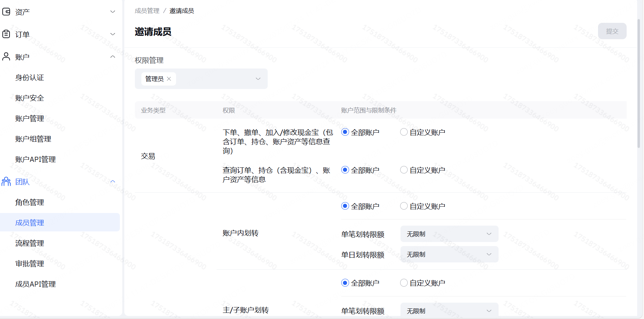The height and width of the screenshot is (319, 644).
Task: Go to 账户API管理 menu item
Action: tap(35, 159)
